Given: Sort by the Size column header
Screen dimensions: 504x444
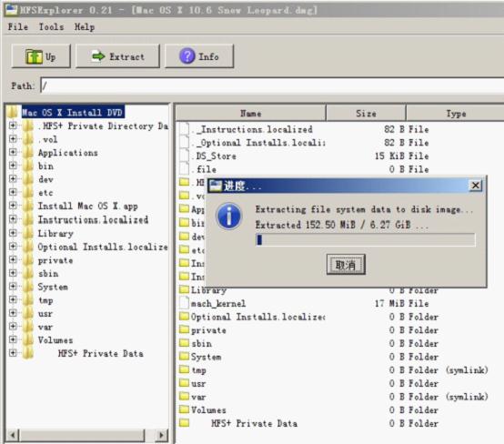Looking at the screenshot, I should point(366,113).
